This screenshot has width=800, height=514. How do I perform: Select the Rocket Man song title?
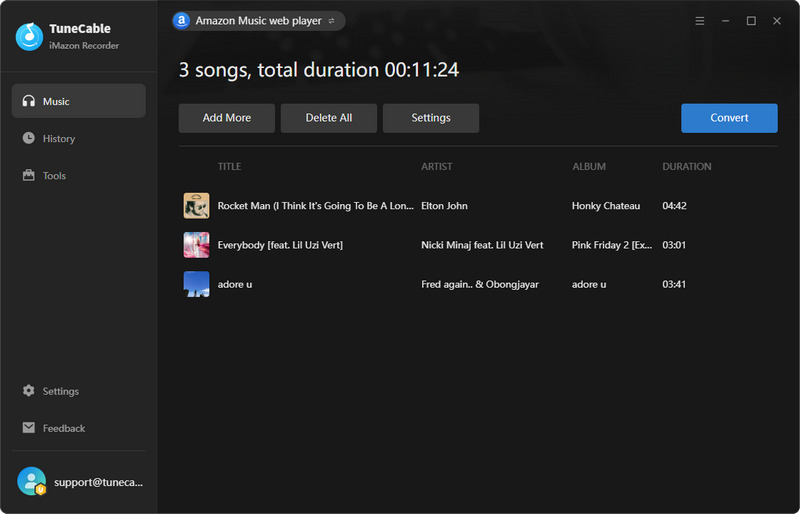tap(315, 206)
